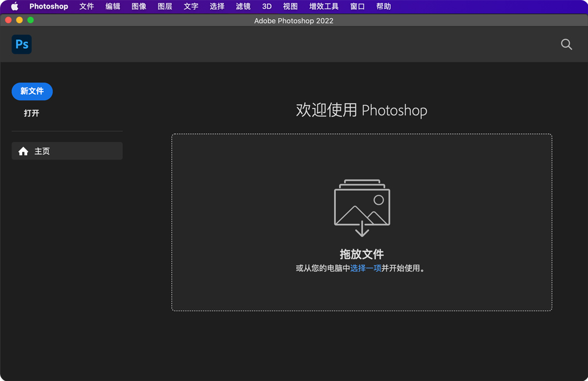Viewport: 588px width, 381px height.
Task: Open the 图像 menu
Action: tap(139, 6)
